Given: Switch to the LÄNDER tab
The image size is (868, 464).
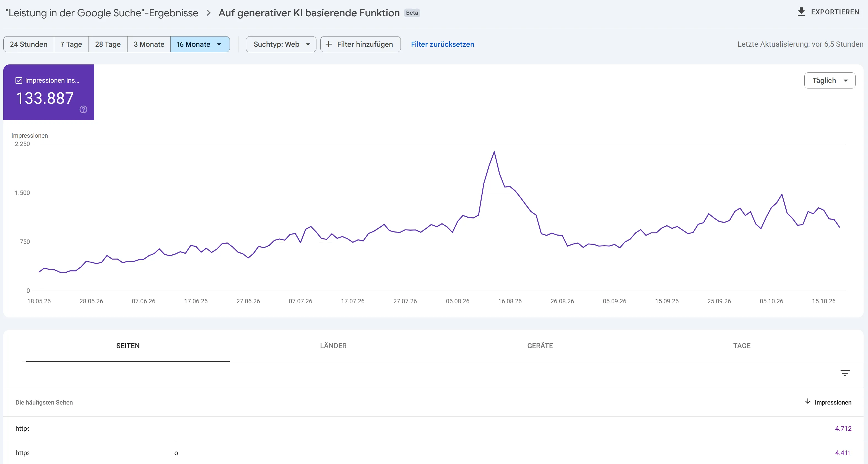Looking at the screenshot, I should 333,346.
